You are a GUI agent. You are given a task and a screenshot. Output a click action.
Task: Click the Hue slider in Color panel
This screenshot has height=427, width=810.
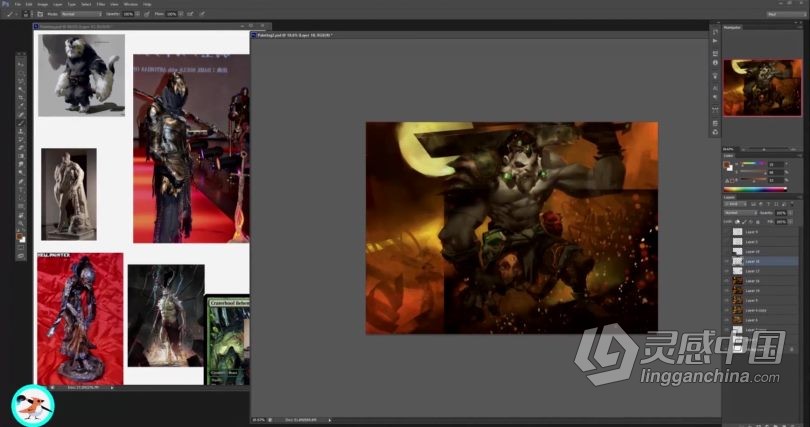[x=754, y=163]
